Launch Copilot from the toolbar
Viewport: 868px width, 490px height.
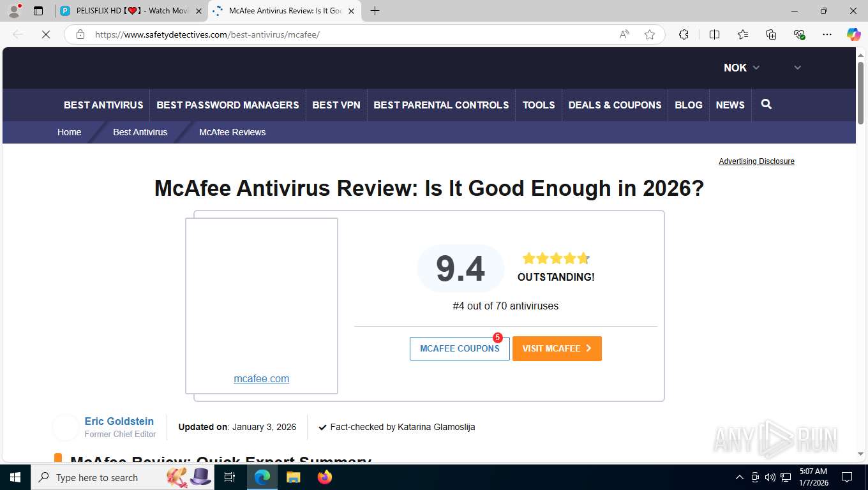853,34
